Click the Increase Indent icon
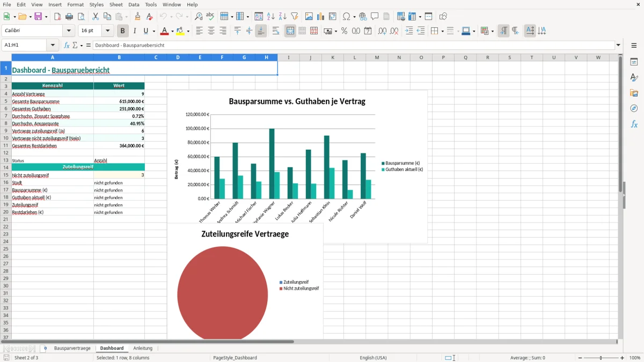Image resolution: width=644 pixels, height=362 pixels. [x=409, y=31]
